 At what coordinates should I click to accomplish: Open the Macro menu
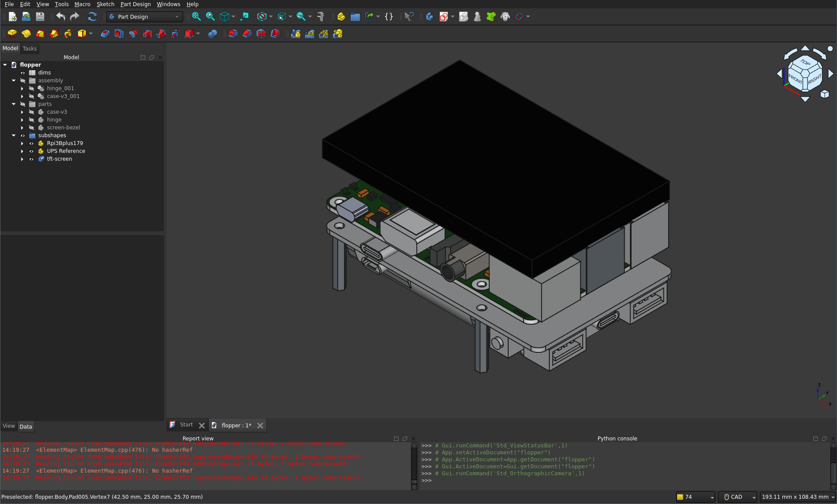(x=82, y=4)
